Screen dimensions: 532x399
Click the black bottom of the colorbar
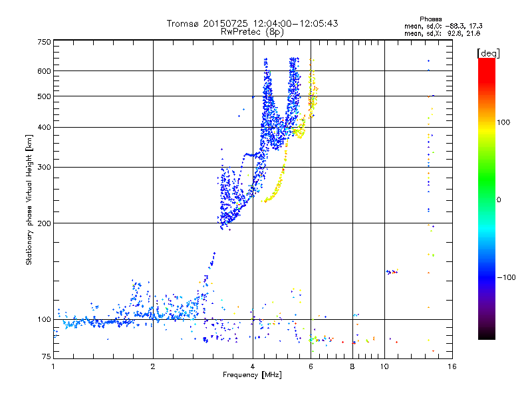click(x=487, y=334)
